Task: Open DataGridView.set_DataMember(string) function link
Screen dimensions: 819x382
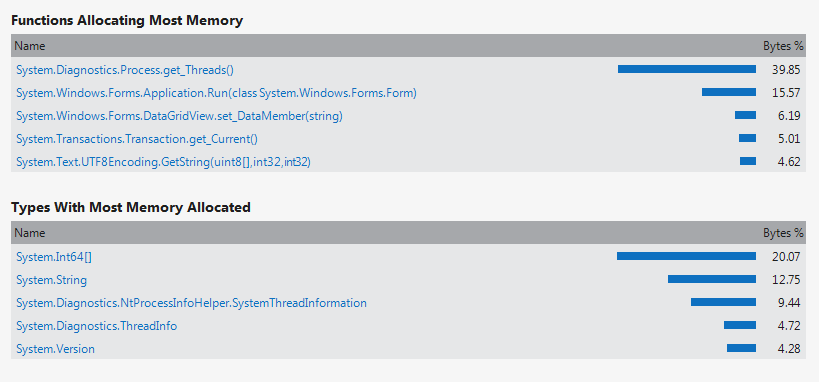Action: [x=179, y=115]
